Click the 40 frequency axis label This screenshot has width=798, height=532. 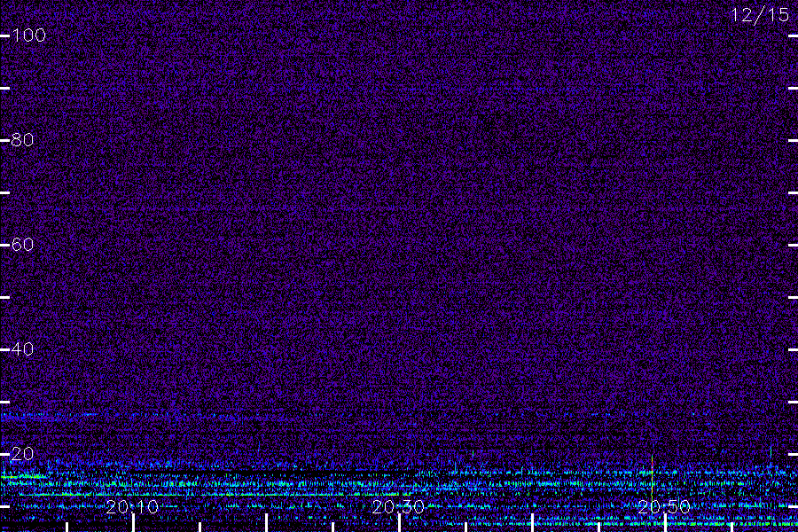coord(22,349)
